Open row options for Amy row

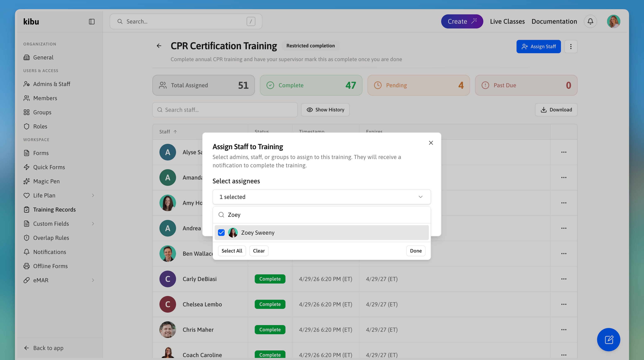pyautogui.click(x=564, y=203)
